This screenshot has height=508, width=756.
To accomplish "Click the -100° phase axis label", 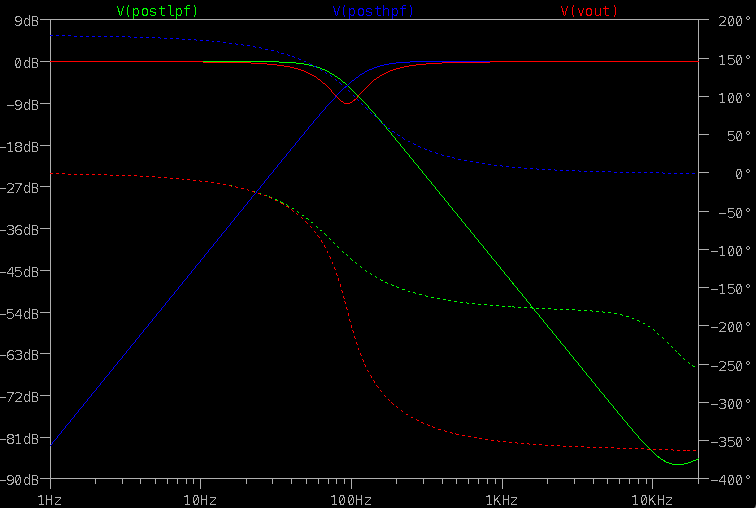I will (731, 251).
